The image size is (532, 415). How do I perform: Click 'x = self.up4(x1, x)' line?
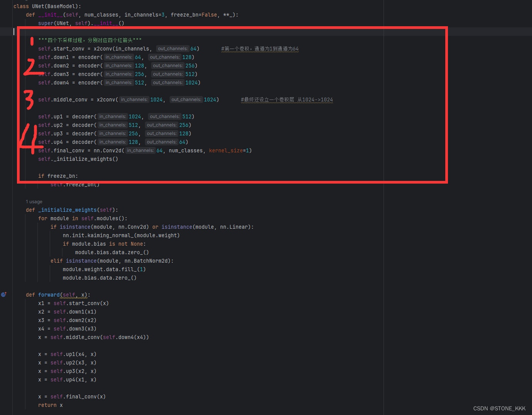67,380
